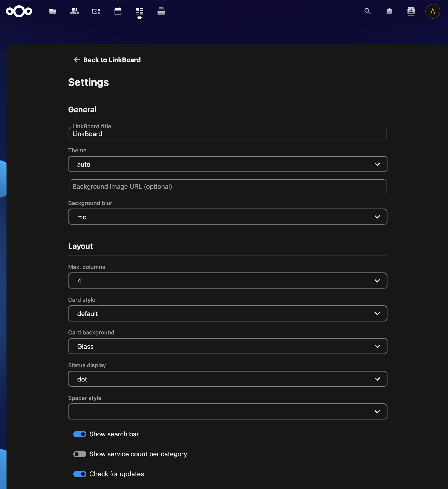Click the Background image URL field

[x=227, y=186]
